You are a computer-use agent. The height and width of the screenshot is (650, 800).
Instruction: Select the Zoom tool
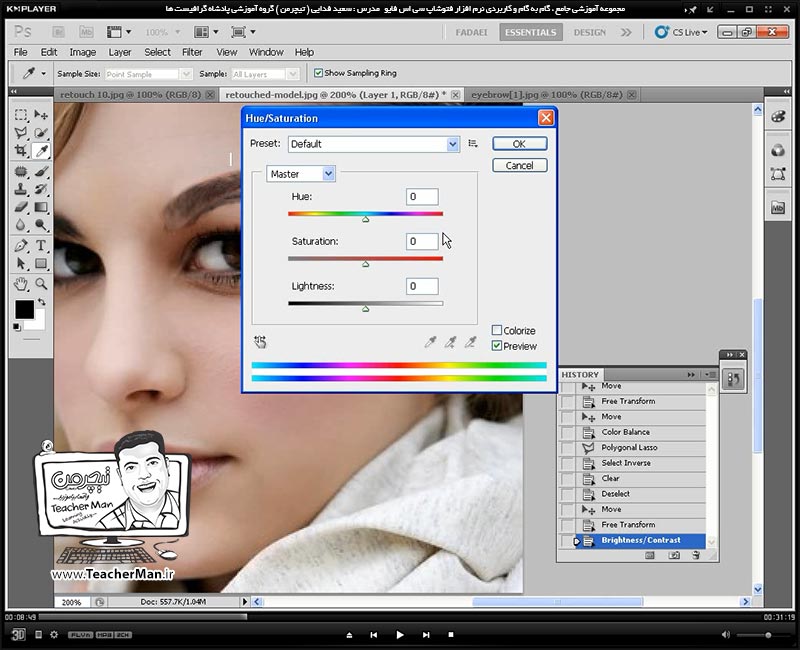coord(41,284)
